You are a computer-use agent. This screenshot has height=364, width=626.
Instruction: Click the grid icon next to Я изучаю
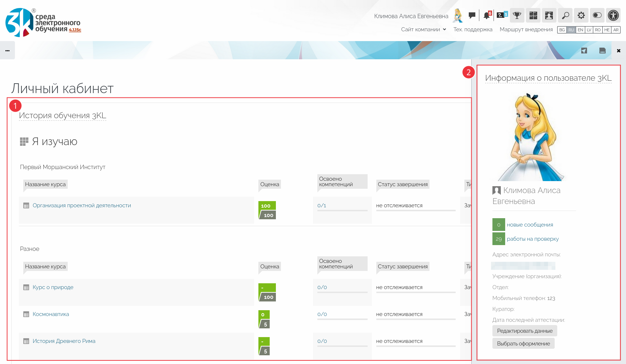(x=24, y=141)
